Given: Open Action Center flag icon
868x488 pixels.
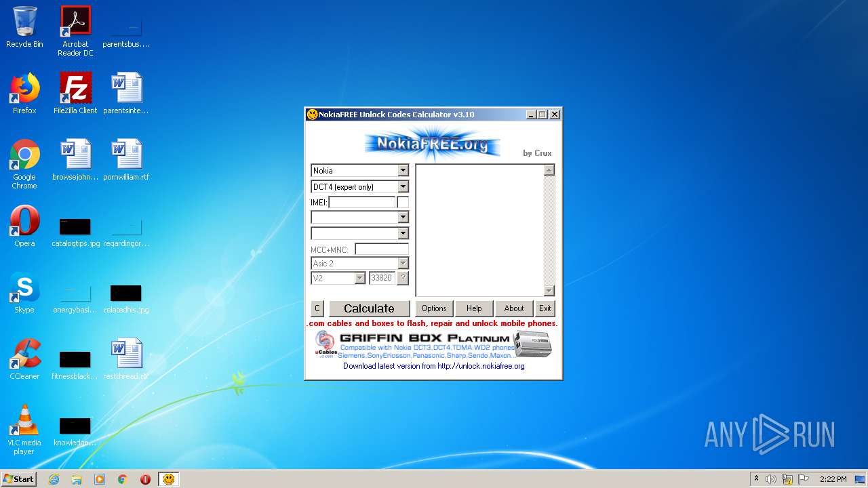Looking at the screenshot, I should 803,479.
